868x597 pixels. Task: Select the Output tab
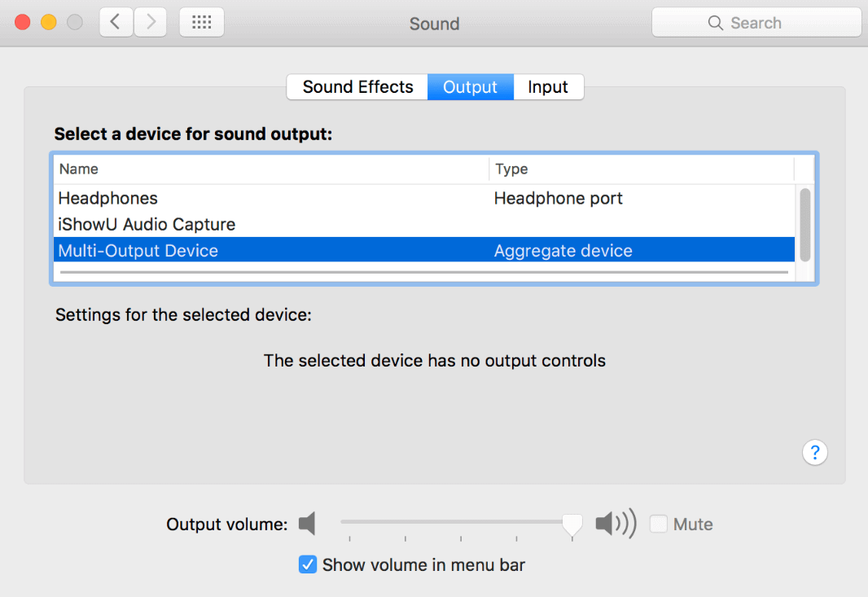(x=470, y=87)
